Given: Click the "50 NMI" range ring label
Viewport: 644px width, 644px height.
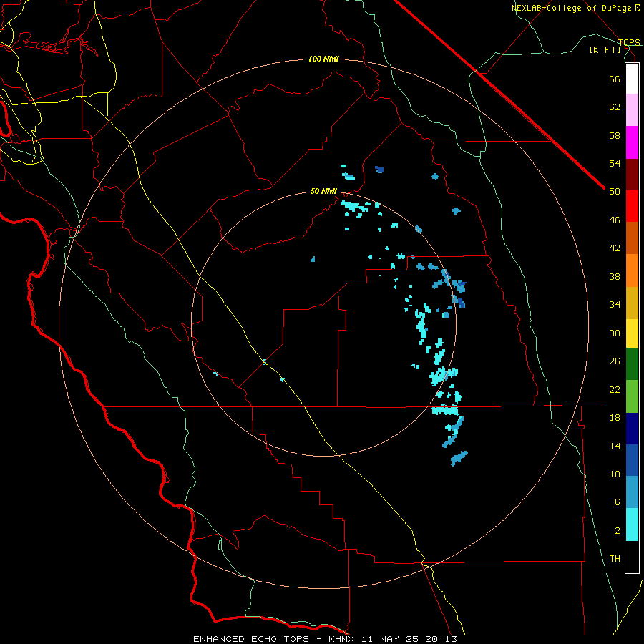Looking at the screenshot, I should coord(323,191).
